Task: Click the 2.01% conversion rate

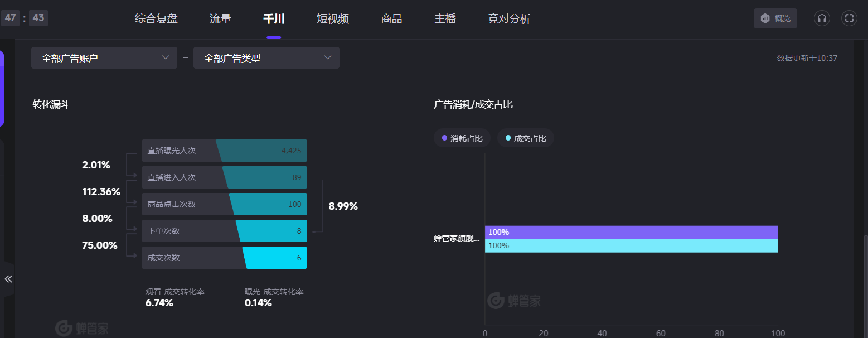Action: click(96, 165)
